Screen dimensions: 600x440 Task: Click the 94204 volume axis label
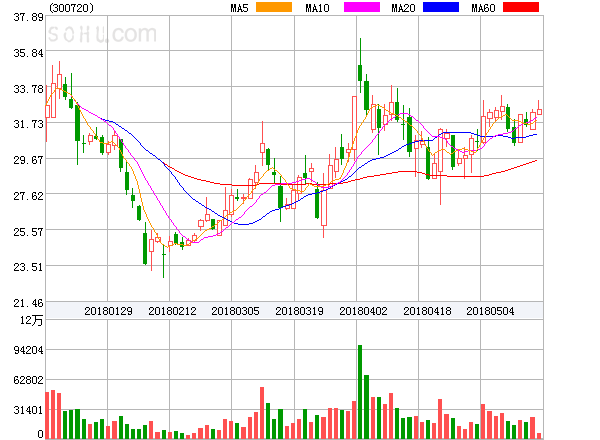coord(28,350)
